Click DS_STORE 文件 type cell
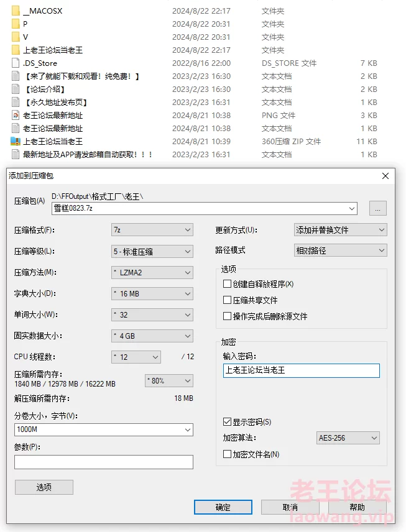Image resolution: width=406 pixels, height=532 pixels. click(x=289, y=63)
